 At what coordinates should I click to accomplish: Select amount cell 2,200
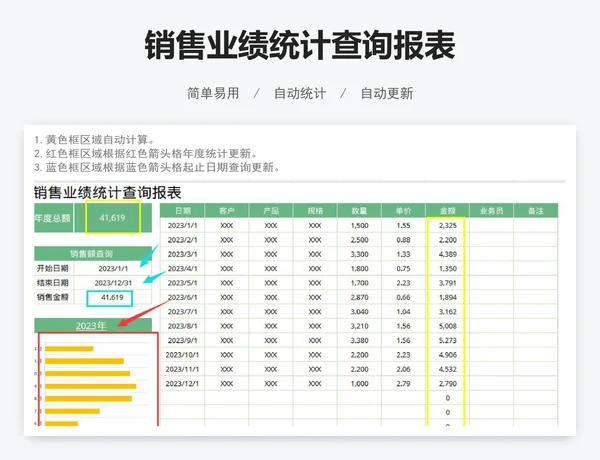click(447, 240)
